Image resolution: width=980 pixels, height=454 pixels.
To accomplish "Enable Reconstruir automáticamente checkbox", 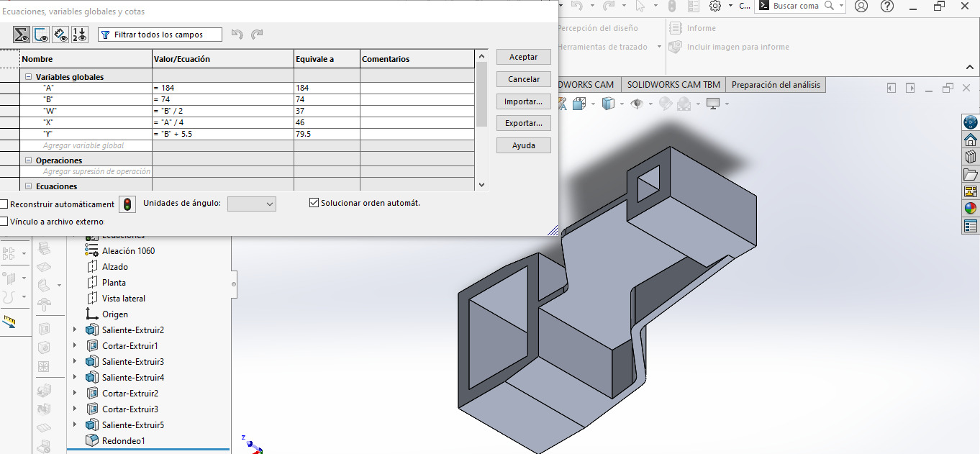I will pos(4,204).
